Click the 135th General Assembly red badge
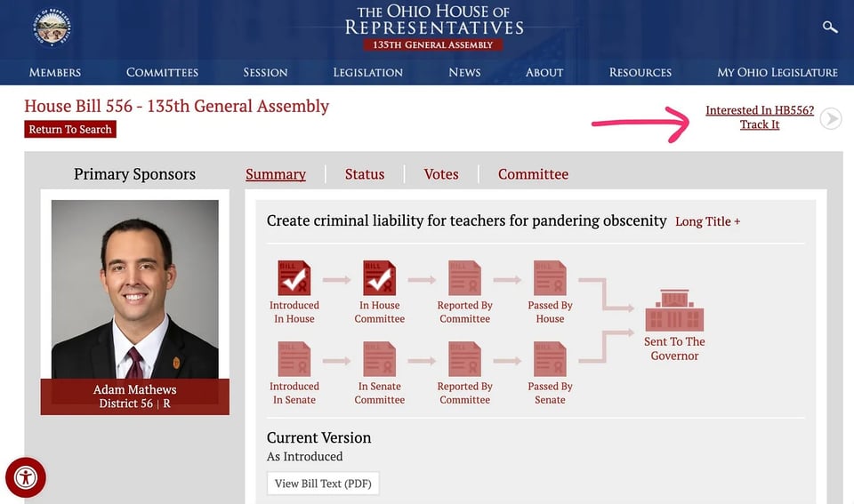Image resolution: width=854 pixels, height=504 pixels. click(433, 44)
